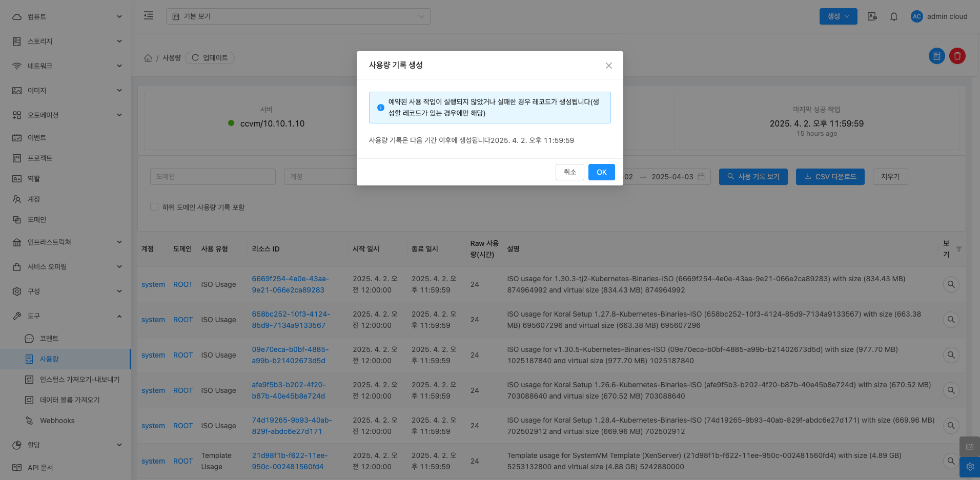The image size is (980, 480).
Task: View details of first ISO Usage row
Action: [951, 284]
